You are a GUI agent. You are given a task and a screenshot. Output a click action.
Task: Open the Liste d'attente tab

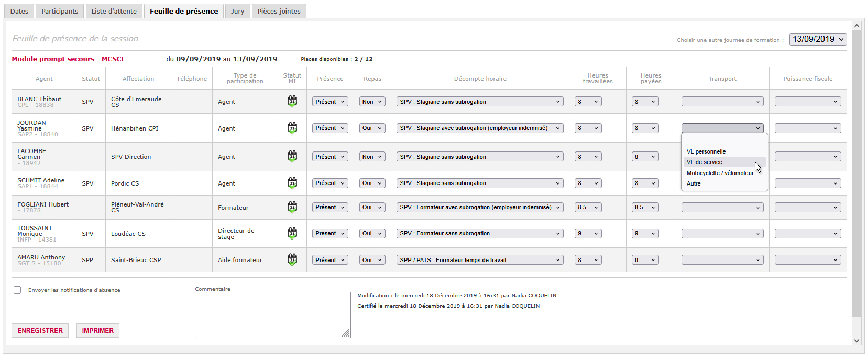click(114, 11)
